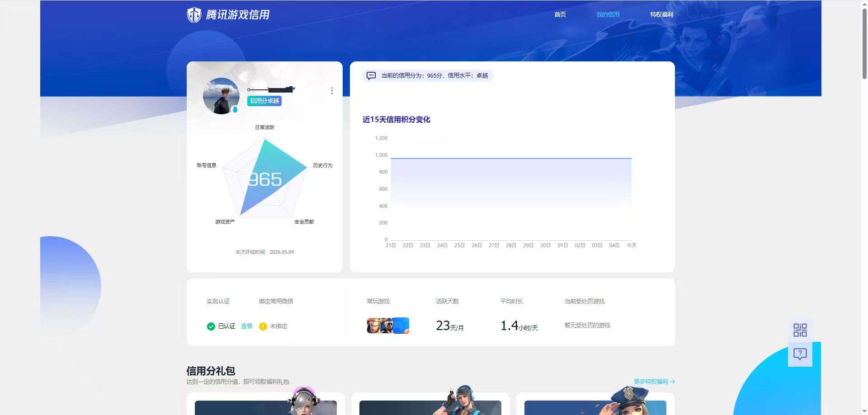Click the 查看 link for real-name verification
868x415 pixels.
tap(246, 326)
